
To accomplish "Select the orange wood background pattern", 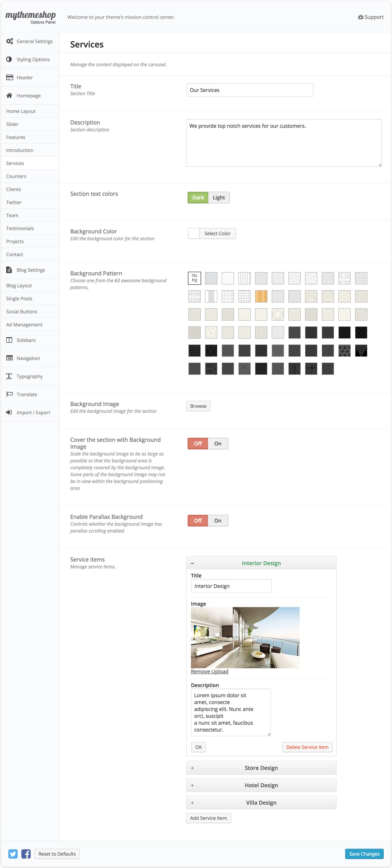I will pos(261,296).
